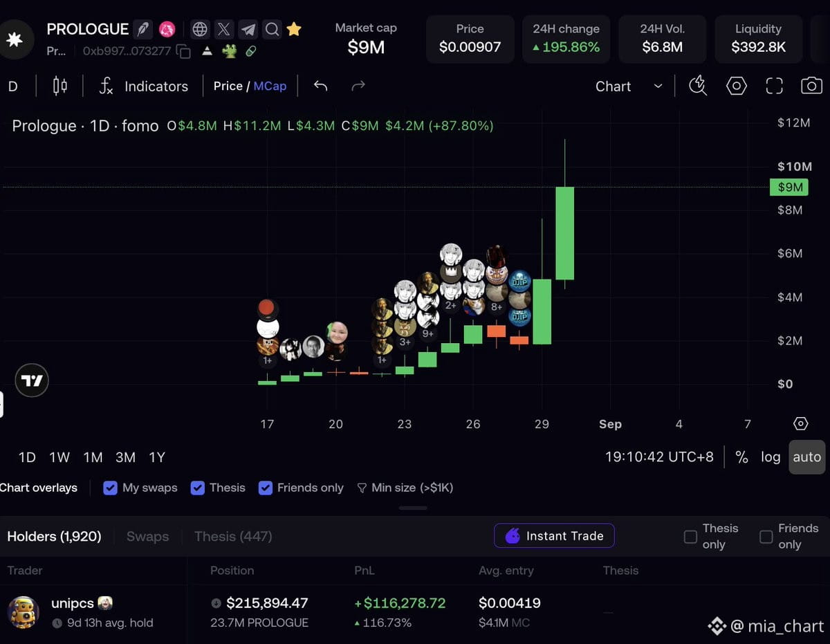Screen dimensions: 830x644
Task: Click the green pill icon
Action: 250,50
